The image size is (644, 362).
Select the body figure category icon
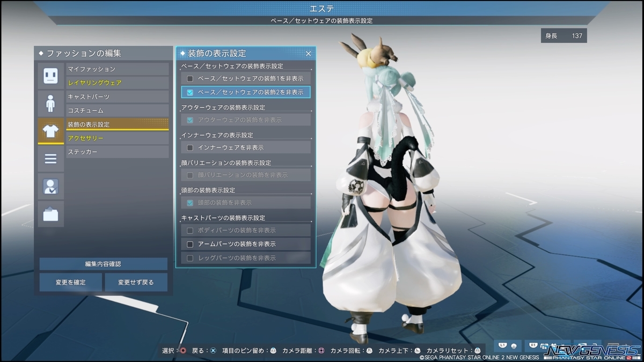click(x=50, y=103)
